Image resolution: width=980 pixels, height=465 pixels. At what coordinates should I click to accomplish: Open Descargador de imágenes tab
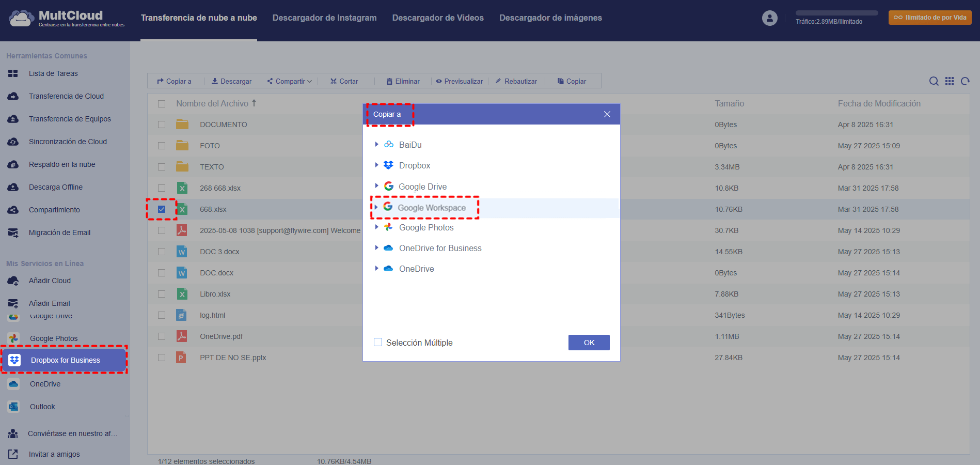(550, 18)
